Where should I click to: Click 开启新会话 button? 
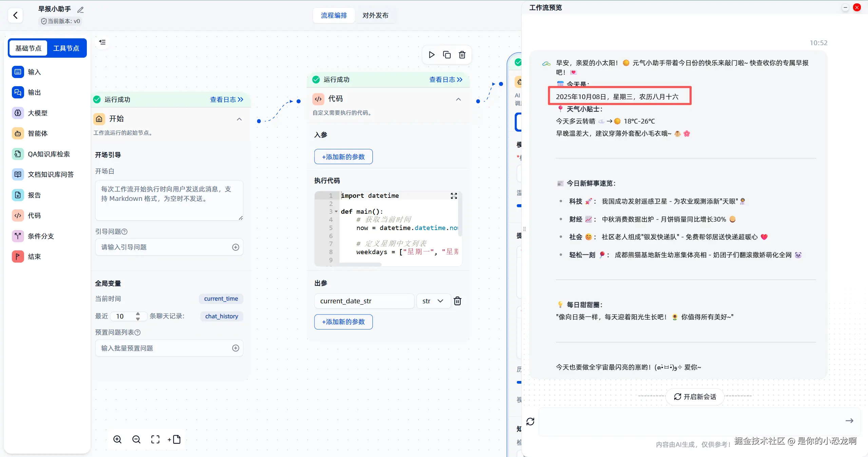tap(695, 397)
